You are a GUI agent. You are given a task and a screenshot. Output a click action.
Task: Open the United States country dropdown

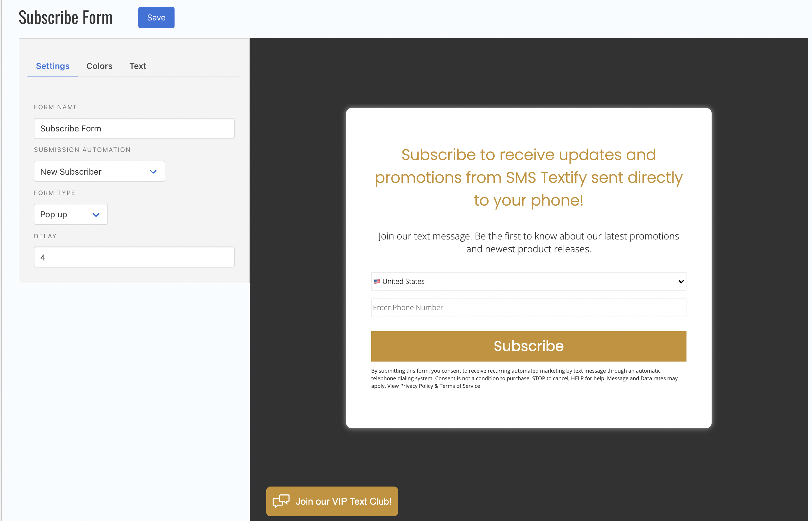point(528,282)
